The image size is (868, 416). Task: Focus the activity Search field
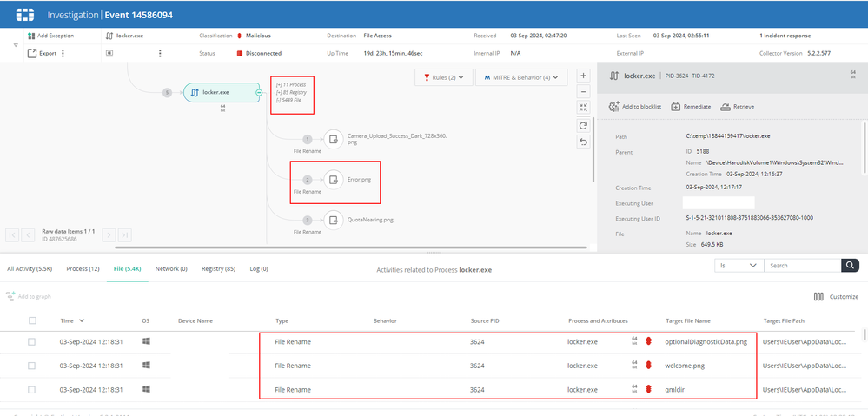pos(802,266)
